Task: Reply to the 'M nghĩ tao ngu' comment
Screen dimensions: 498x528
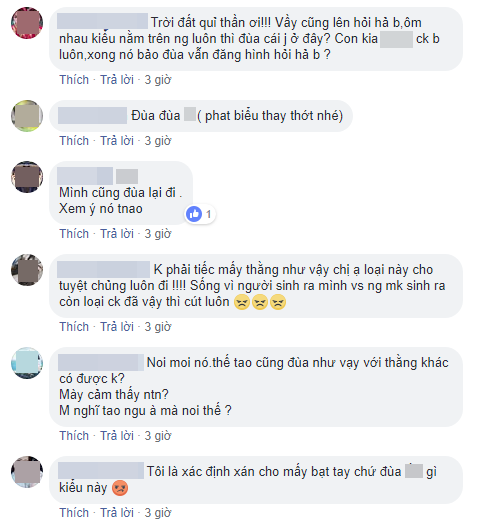Action: pyautogui.click(x=117, y=436)
